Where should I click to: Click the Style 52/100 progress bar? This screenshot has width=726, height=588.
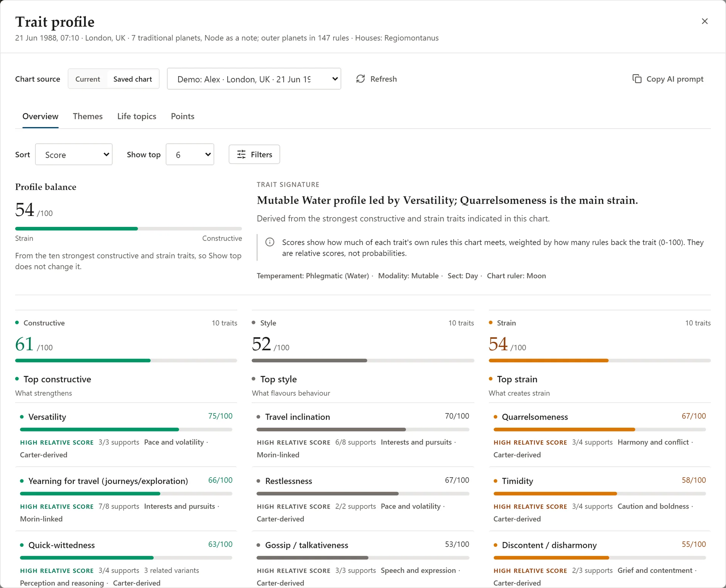(x=363, y=361)
